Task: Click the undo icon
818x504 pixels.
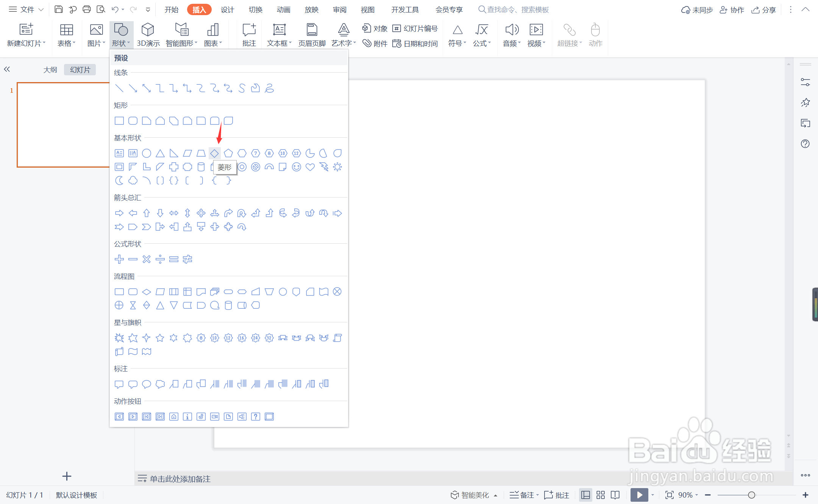Action: click(x=115, y=9)
